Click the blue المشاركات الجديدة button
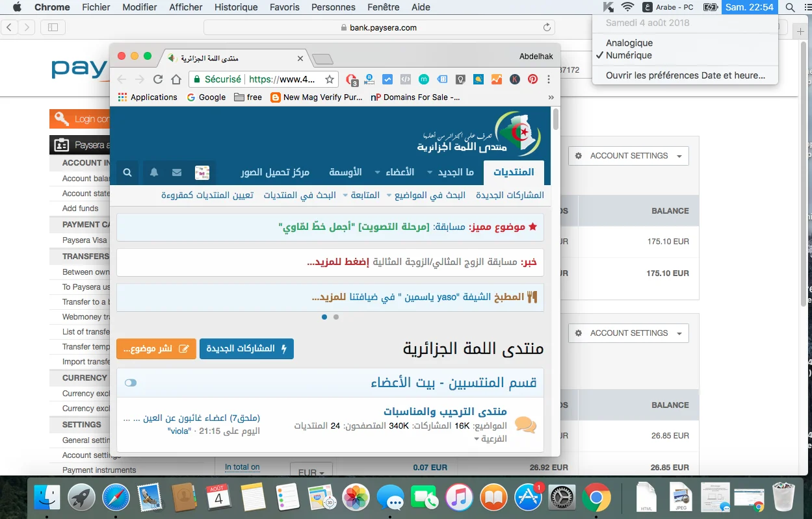 tap(246, 349)
